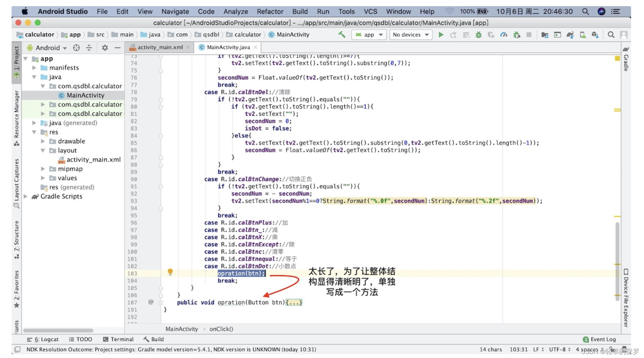Open the Analyze menu
644x358 pixels.
236,11
